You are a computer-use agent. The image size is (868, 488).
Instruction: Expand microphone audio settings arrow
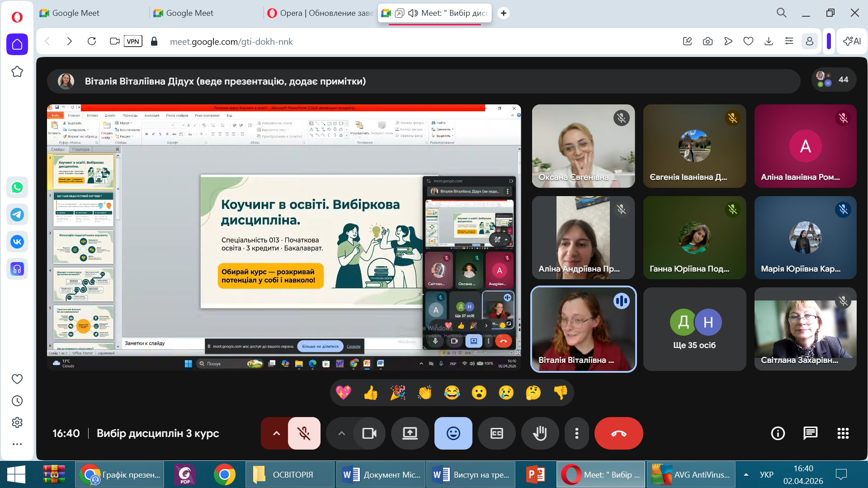pos(276,433)
